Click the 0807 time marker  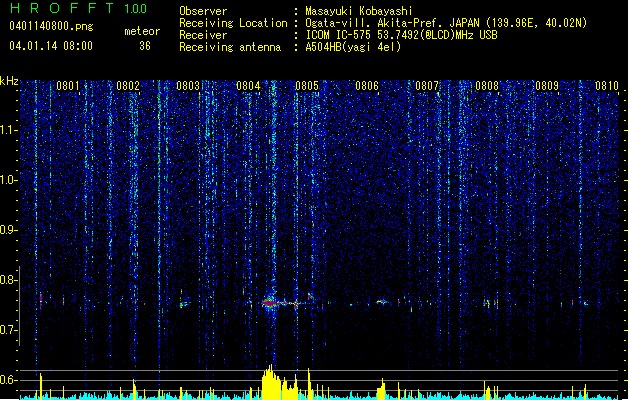pyautogui.click(x=427, y=86)
